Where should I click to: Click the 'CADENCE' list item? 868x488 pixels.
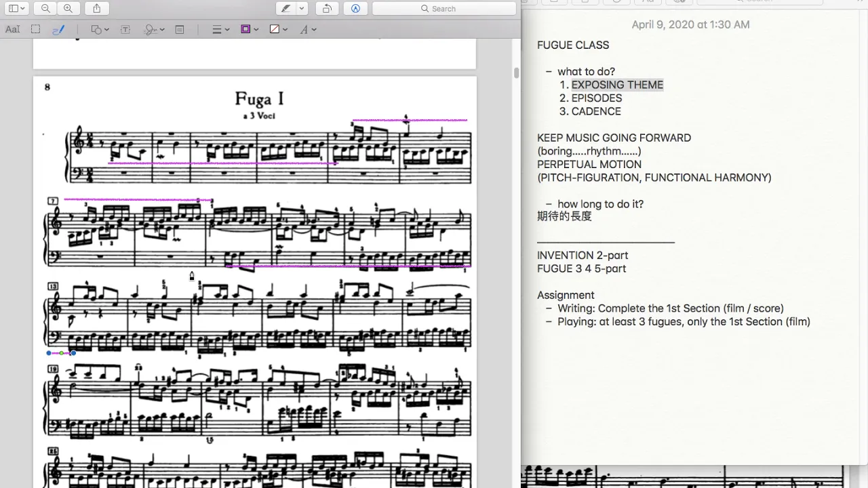596,111
